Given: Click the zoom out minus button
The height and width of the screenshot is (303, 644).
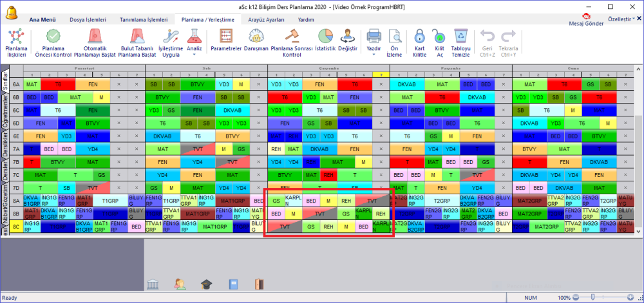Looking at the screenshot, I should coord(575,297).
